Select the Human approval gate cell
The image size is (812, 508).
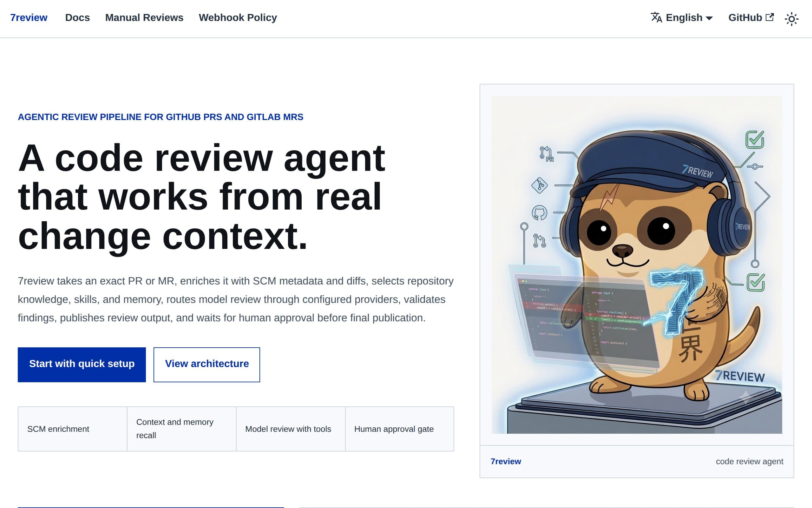pos(400,429)
